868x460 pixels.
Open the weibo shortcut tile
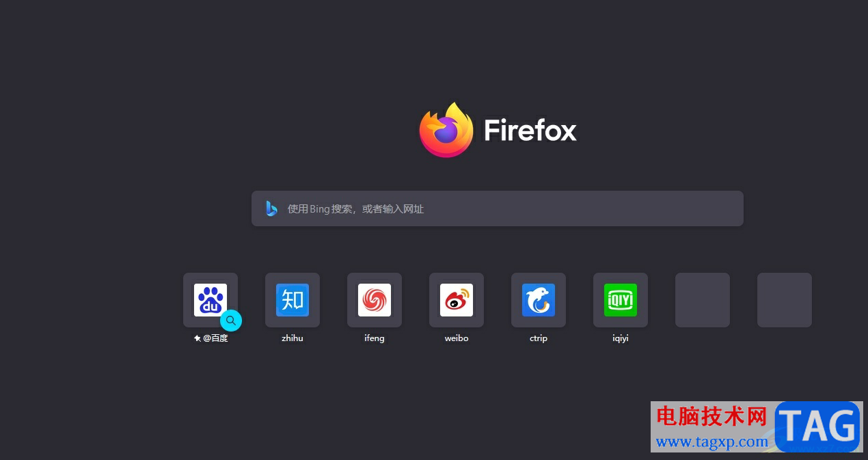tap(457, 300)
